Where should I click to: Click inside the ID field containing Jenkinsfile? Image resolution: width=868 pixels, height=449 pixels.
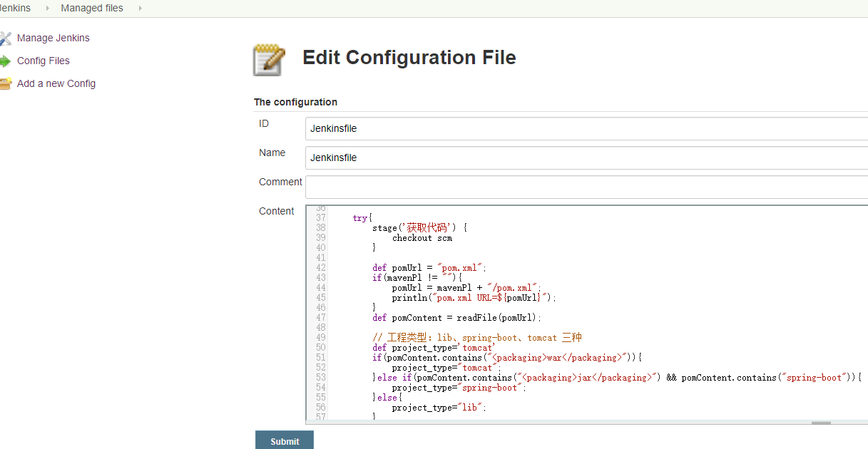[428, 128]
